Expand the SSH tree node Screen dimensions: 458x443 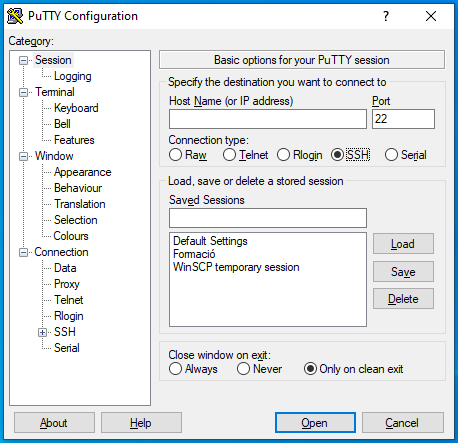coord(42,332)
